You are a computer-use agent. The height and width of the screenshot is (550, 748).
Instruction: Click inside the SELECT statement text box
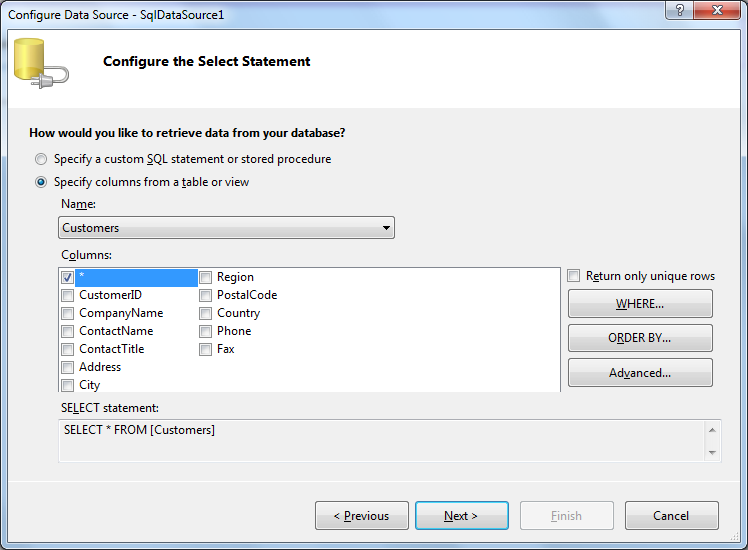tap(380, 440)
